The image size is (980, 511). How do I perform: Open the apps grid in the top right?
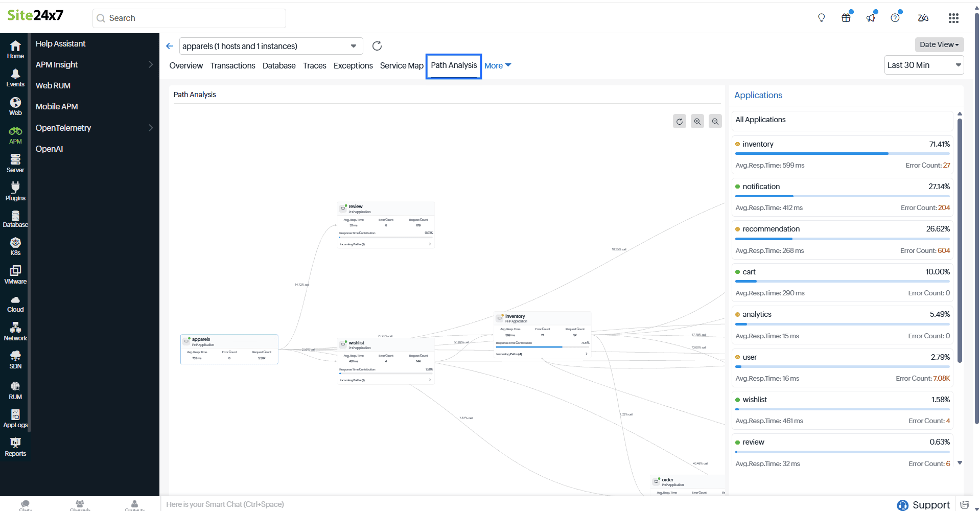point(953,17)
